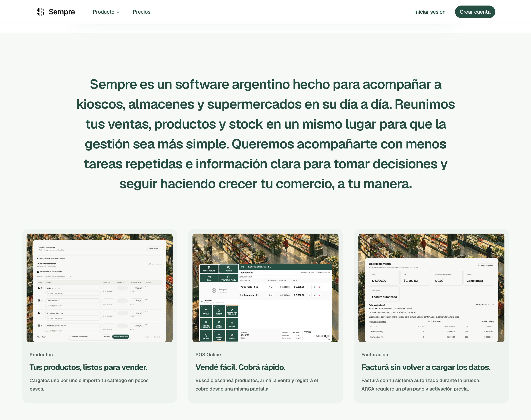This screenshot has height=420, width=531.
Task: Click the '$ 1.197,52' IVA value
Action: 410,281
